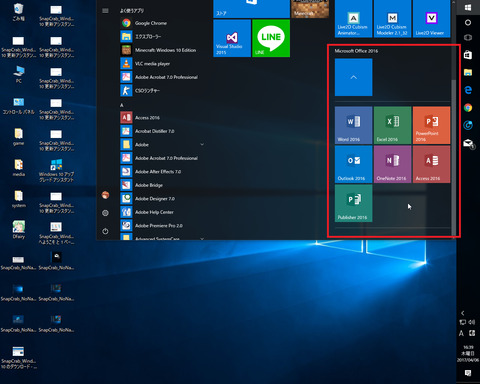Open the Minecraft tile
The image size is (480, 384).
pos(310,9)
